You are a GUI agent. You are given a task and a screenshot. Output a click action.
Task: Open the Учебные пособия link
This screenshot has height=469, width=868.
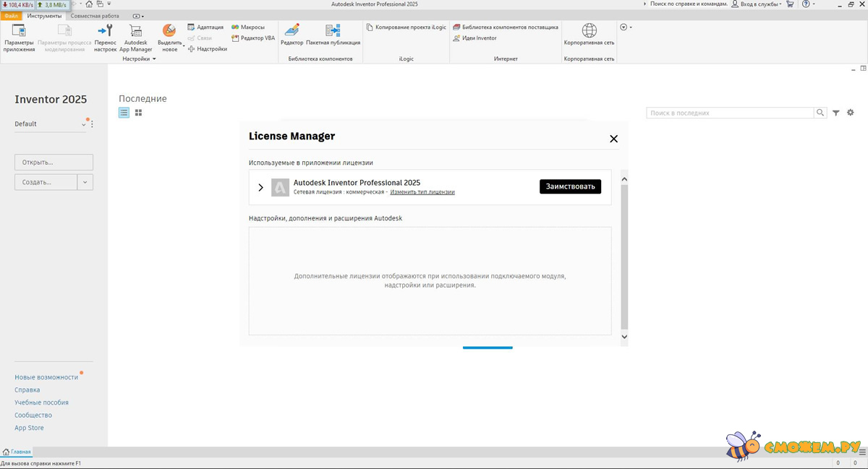tap(42, 403)
